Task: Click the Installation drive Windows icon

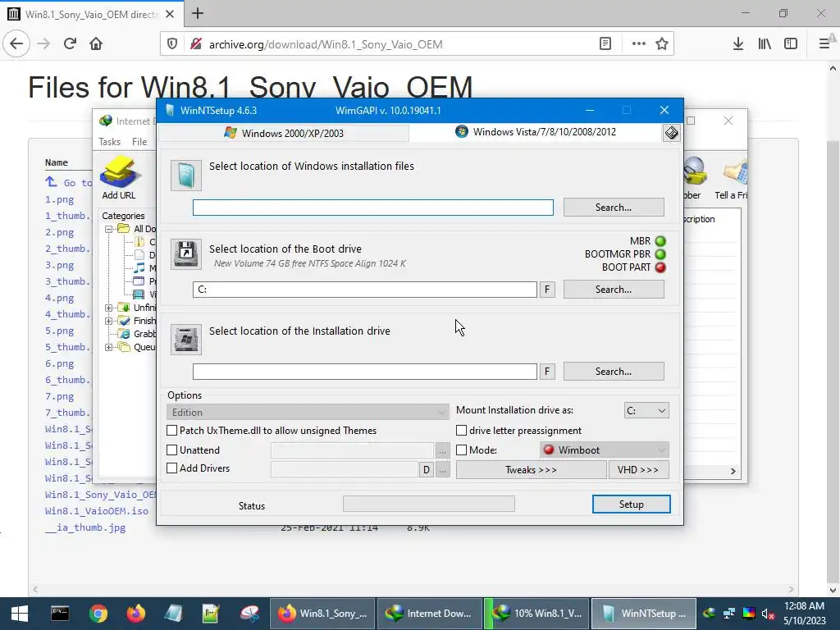Action: [186, 339]
